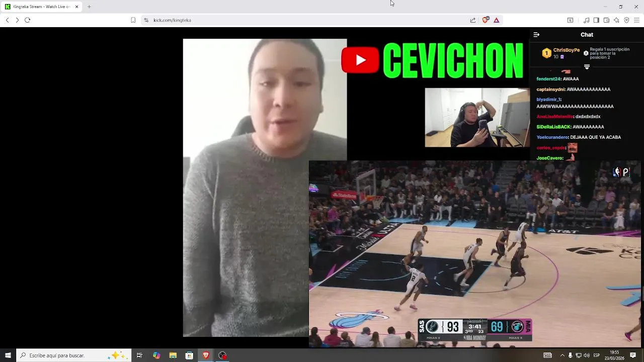Open carlos_ospdc chat username
The image size is (644, 362).
click(551, 148)
